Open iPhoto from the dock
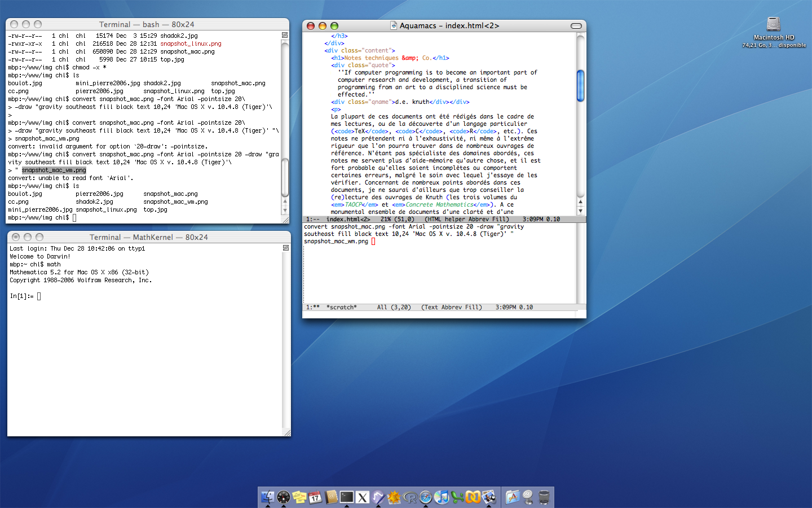The height and width of the screenshot is (508, 812). point(489,497)
